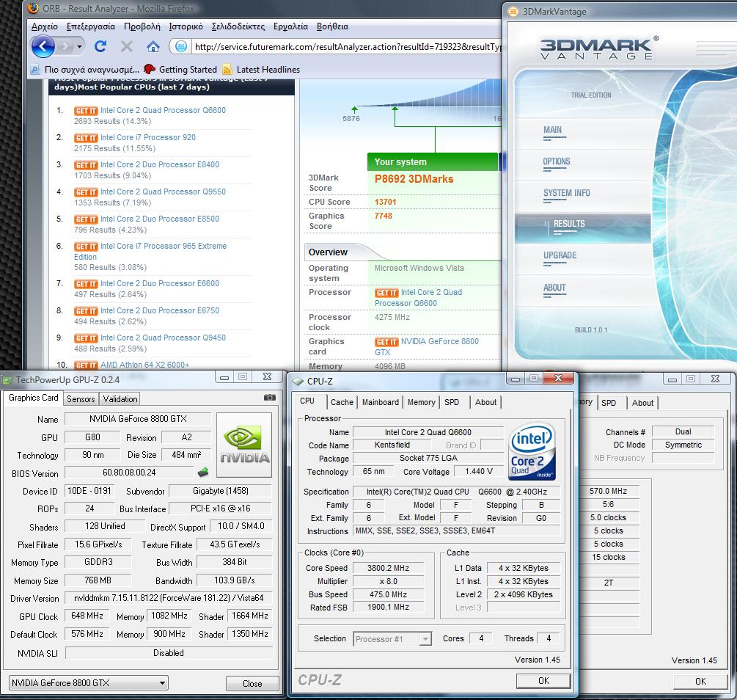Switch to GPU-Z Sensors tab
This screenshot has height=700, width=737.
(81, 399)
